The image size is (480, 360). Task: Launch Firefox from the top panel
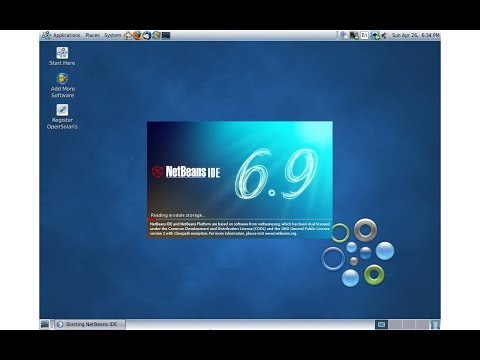[x=137, y=35]
